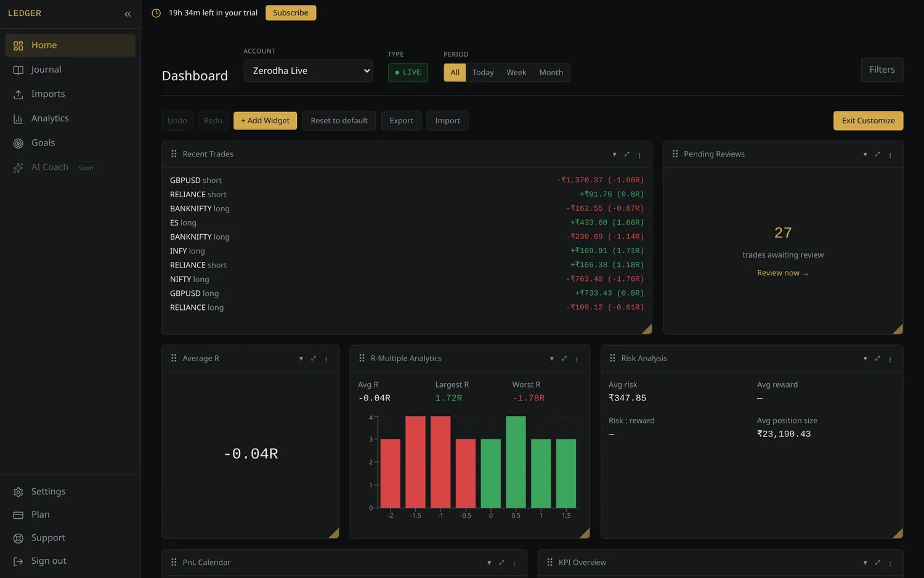The image size is (924, 578).
Task: Click the Journal book icon
Action: point(18,70)
